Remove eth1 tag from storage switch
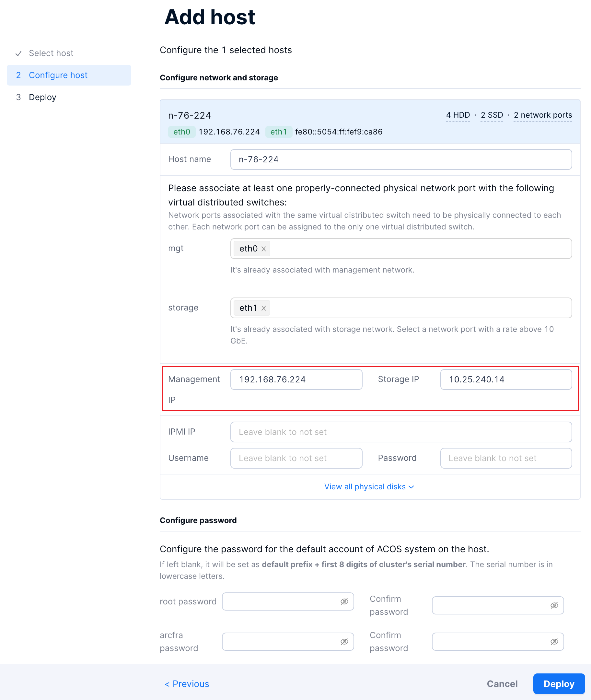591x700 pixels. 264,308
